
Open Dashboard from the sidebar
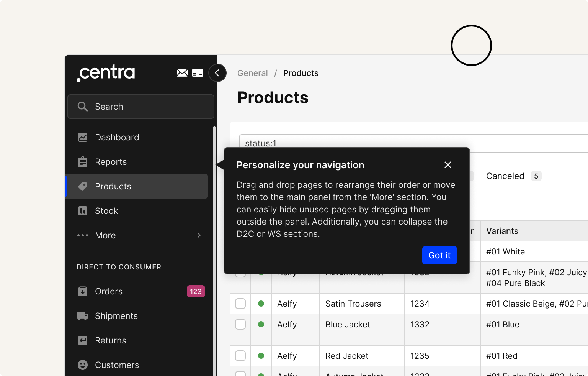tap(117, 137)
